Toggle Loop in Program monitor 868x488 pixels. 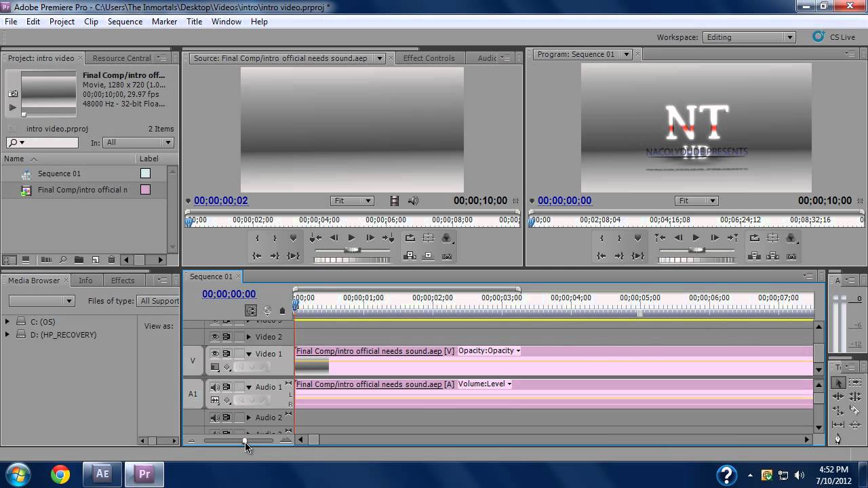(754, 238)
